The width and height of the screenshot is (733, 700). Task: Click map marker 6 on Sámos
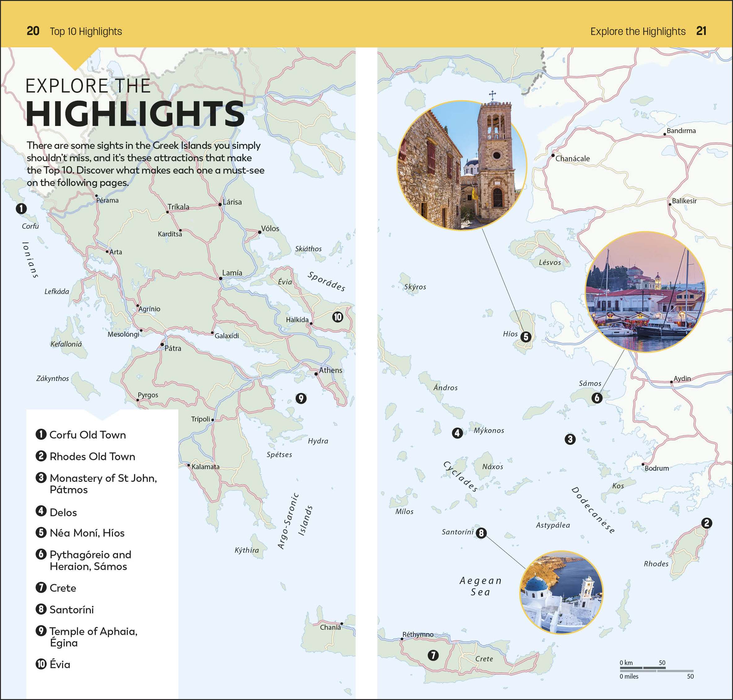(x=597, y=398)
